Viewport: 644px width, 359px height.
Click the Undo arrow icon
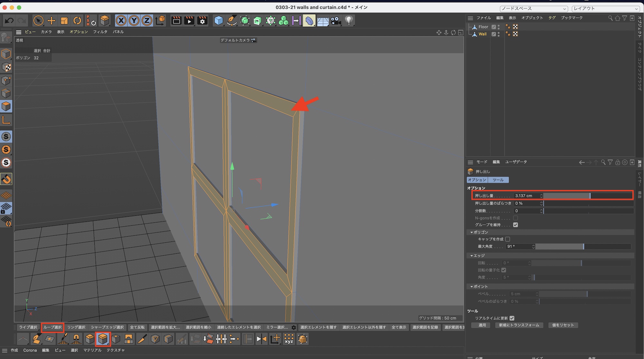(9, 21)
